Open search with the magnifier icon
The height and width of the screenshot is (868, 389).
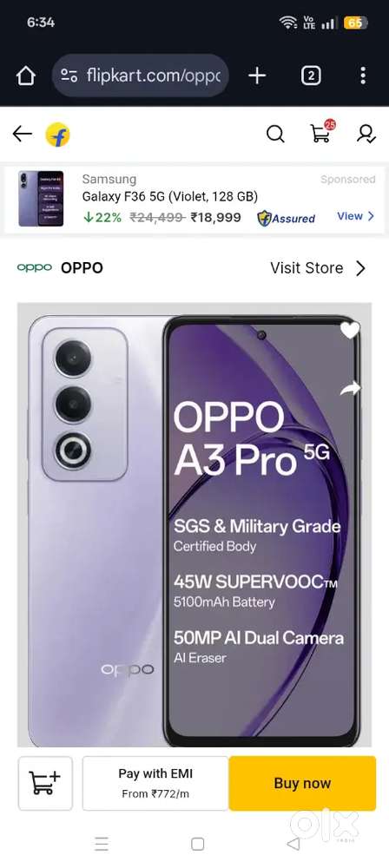275,134
